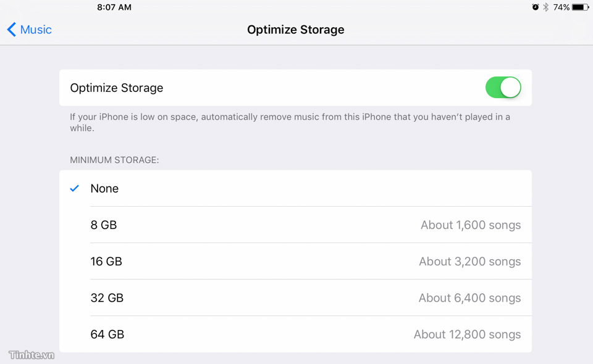Viewport: 593px width, 364px height.
Task: Go back to Music settings
Action: 36,30
